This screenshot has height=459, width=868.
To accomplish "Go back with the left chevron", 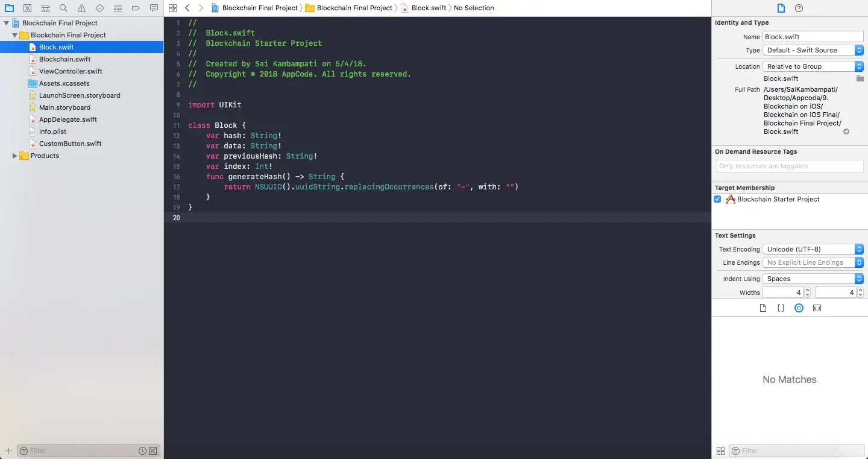I will (187, 8).
